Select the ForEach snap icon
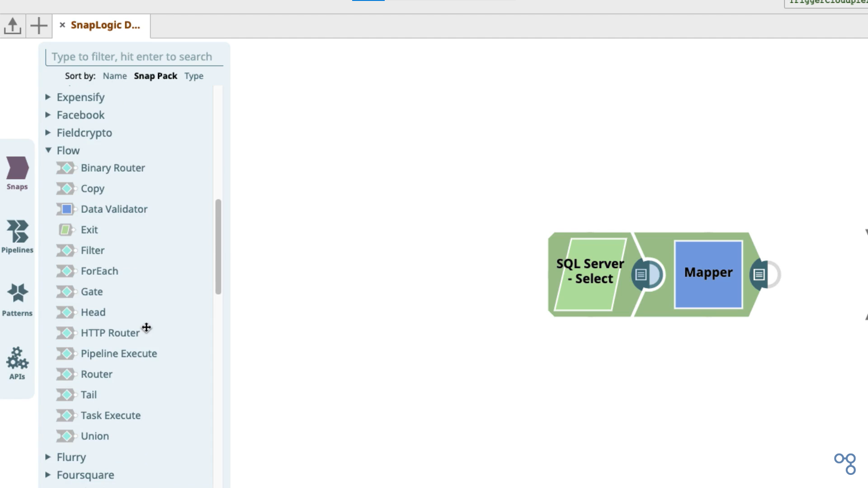The image size is (868, 488). [66, 271]
